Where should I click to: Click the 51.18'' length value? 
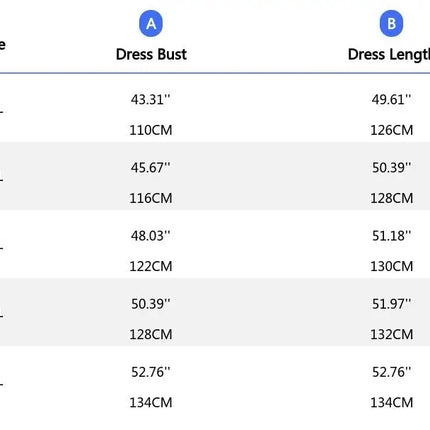(392, 236)
